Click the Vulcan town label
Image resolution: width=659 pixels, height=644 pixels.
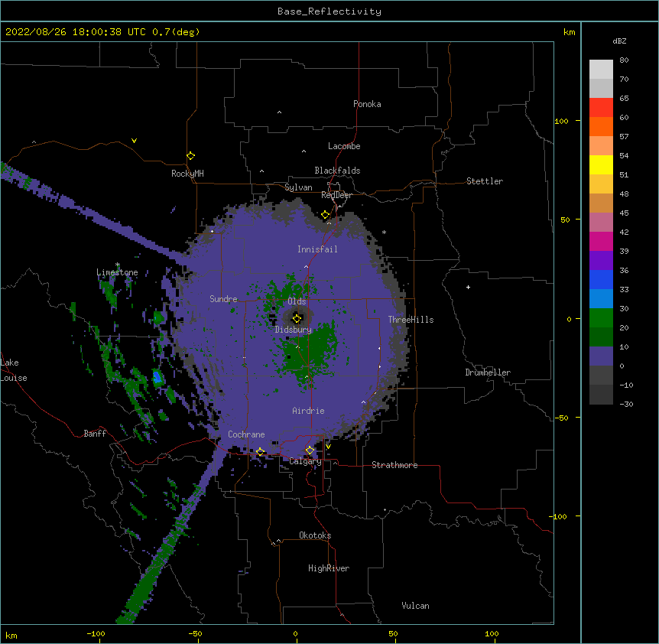pyautogui.click(x=415, y=606)
